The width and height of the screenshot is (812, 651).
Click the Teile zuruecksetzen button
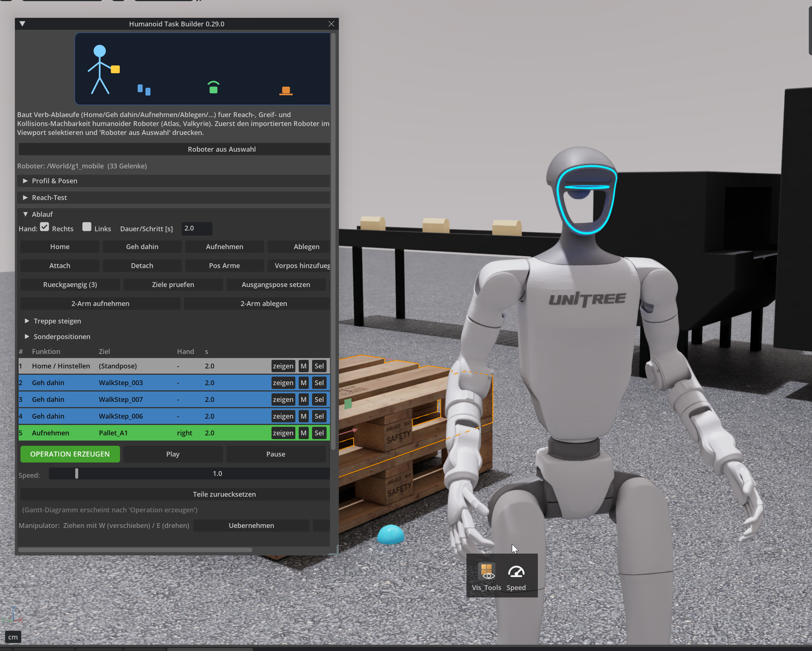pyautogui.click(x=175, y=494)
